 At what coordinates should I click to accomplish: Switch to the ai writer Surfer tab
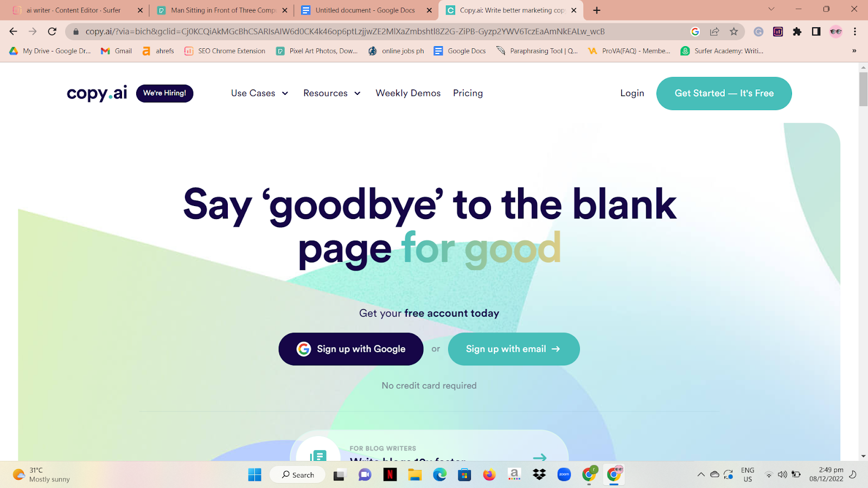(76, 10)
